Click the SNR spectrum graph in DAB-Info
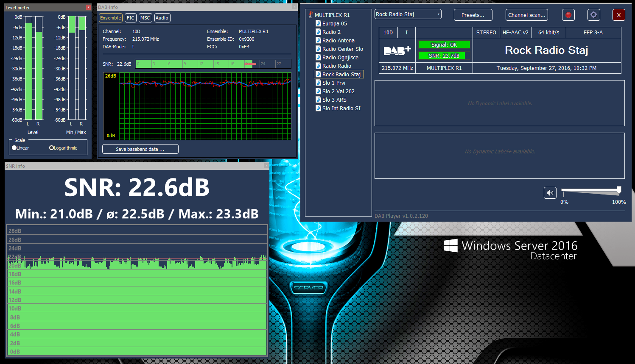Screen dimensions: 635x364 coord(197,106)
